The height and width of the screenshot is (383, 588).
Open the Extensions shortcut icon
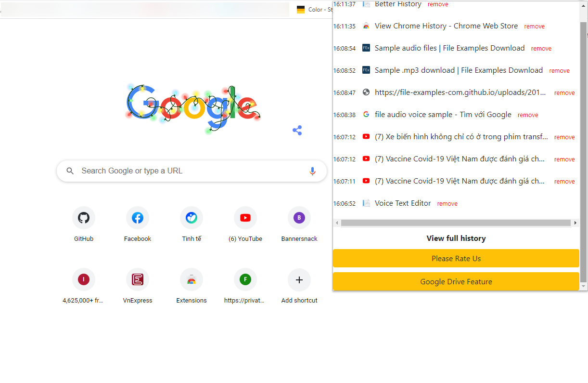coord(192,279)
